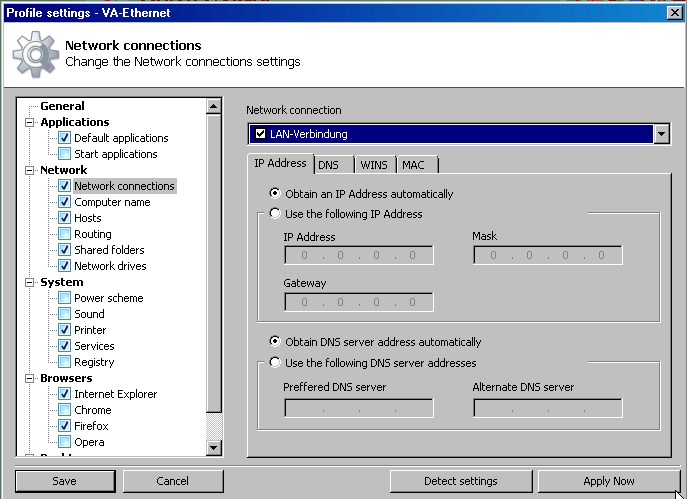Check the Sound checkbox

click(64, 314)
